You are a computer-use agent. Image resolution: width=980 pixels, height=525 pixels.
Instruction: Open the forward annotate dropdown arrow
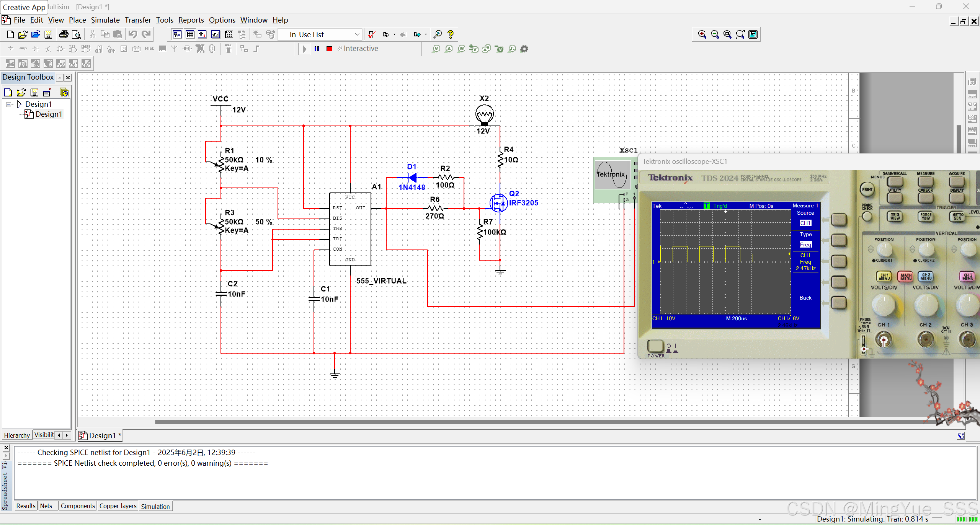point(426,34)
